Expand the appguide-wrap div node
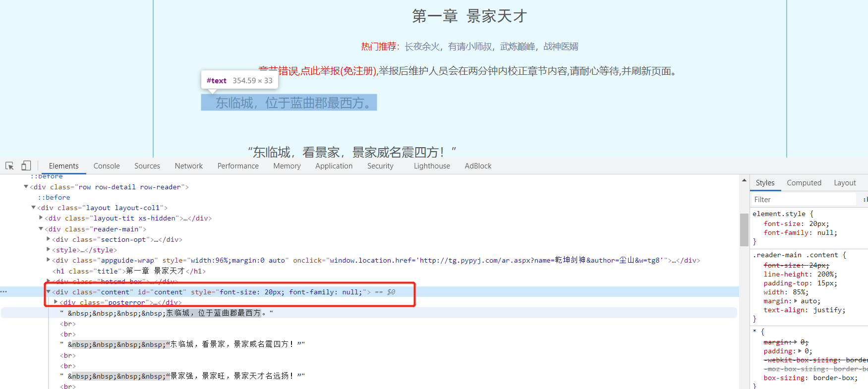The image size is (868, 389). 49,260
